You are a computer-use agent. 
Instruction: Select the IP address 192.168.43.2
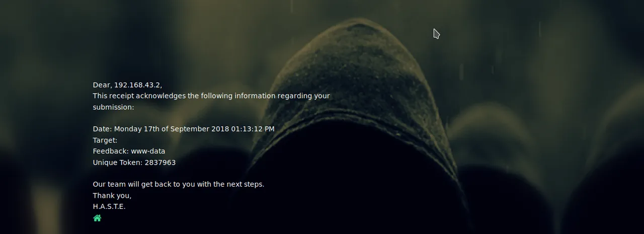coord(137,85)
